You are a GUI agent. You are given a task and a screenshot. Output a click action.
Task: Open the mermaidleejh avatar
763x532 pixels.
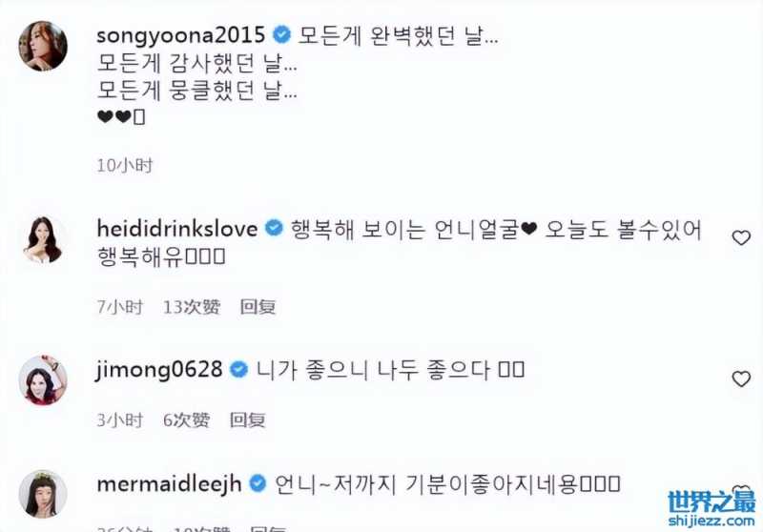[x=43, y=494]
